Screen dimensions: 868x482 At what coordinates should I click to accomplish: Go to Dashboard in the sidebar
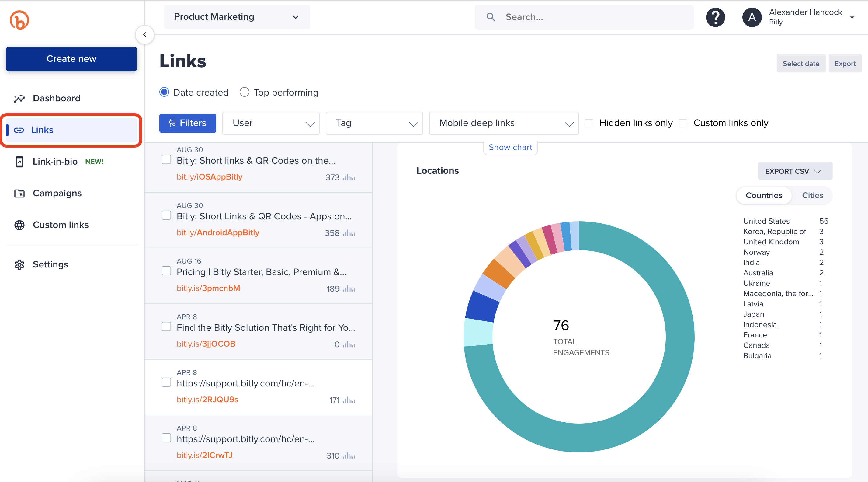point(56,98)
